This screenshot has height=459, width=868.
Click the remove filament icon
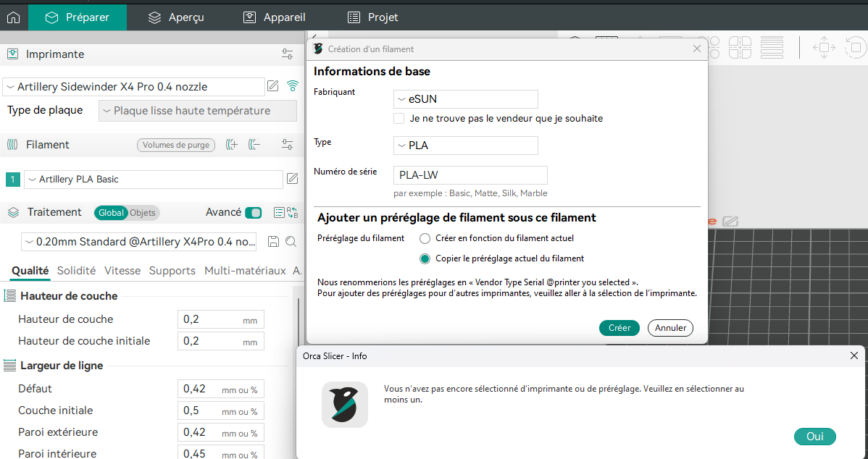click(254, 145)
